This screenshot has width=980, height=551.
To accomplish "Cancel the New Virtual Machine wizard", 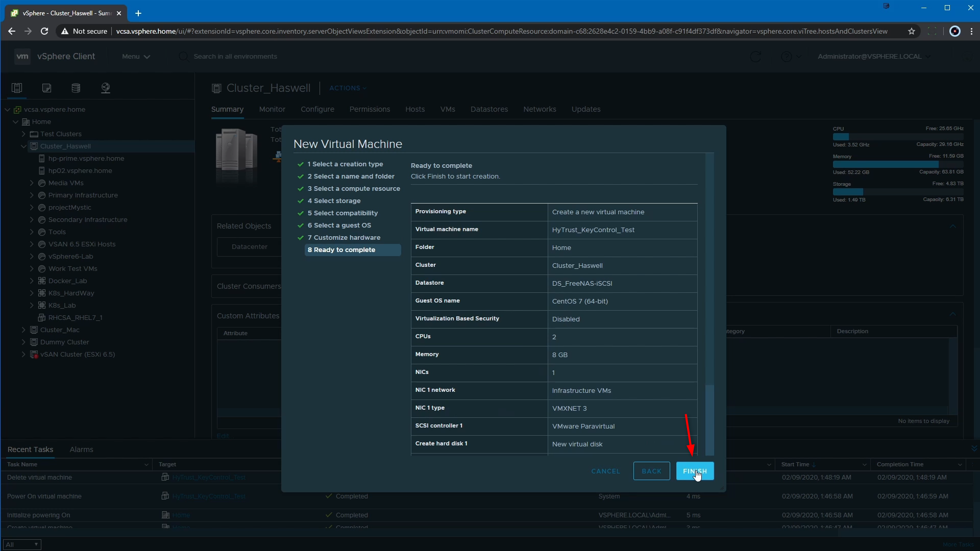I will pos(605,471).
